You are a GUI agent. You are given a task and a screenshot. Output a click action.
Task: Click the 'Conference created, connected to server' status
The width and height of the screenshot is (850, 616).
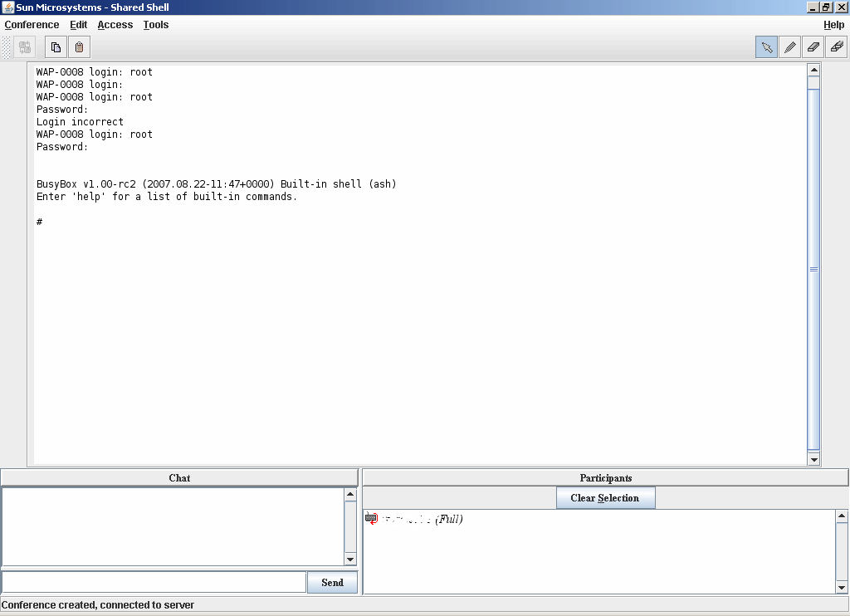[98, 604]
